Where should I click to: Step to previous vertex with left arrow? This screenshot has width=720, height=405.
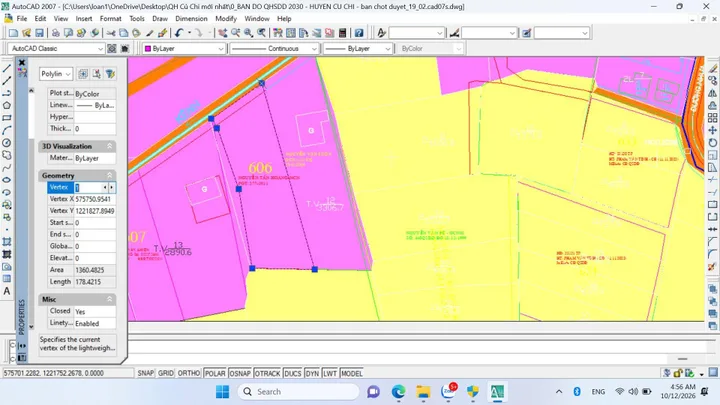105,187
